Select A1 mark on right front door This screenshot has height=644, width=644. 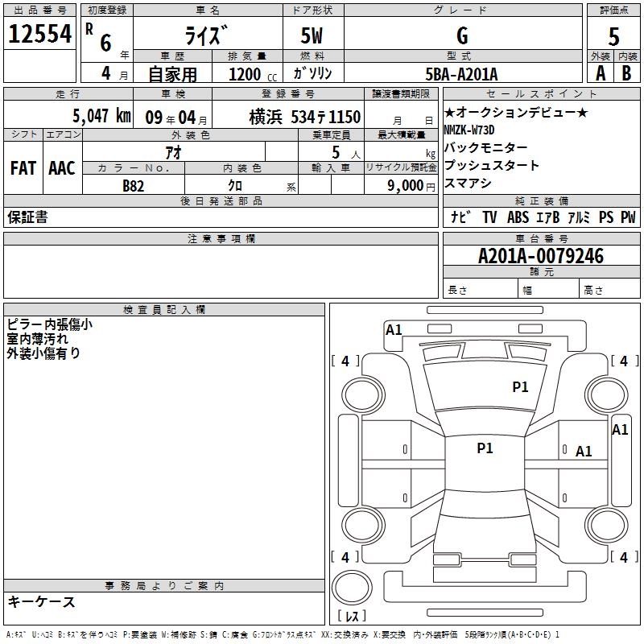(x=584, y=452)
